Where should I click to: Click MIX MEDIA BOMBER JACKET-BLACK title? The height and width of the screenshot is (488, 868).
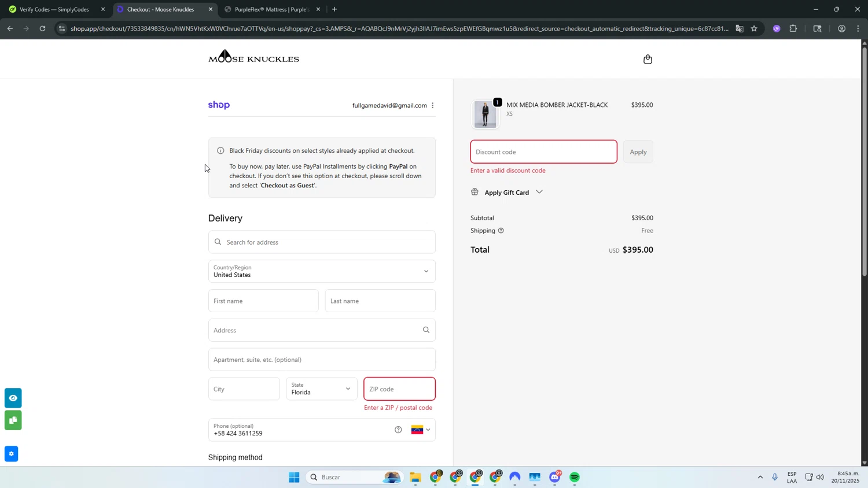557,105
